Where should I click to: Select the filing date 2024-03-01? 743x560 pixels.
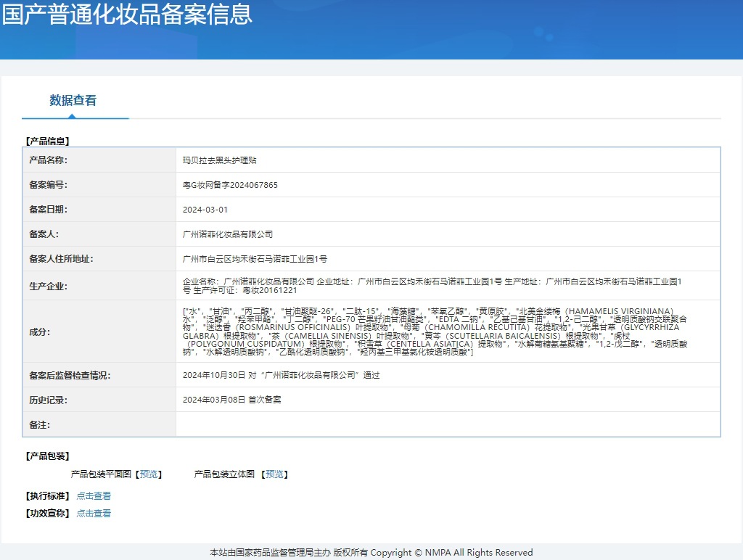[x=205, y=210]
